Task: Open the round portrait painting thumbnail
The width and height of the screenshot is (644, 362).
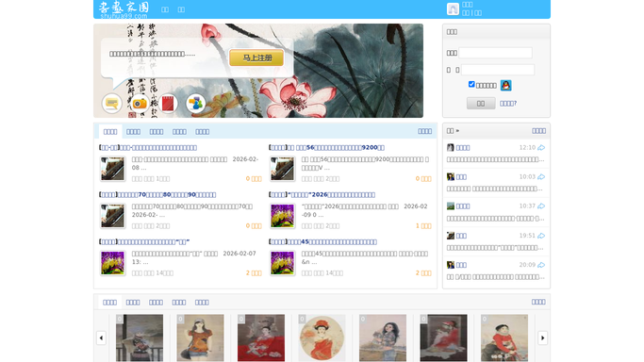Action: 322,337
